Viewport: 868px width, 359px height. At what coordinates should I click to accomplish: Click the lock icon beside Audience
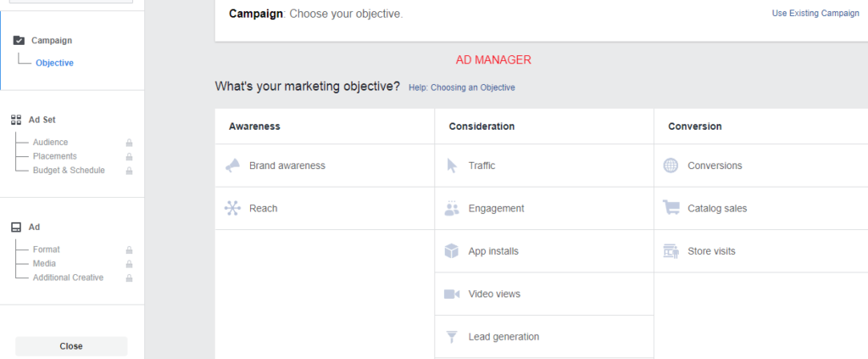(x=130, y=143)
